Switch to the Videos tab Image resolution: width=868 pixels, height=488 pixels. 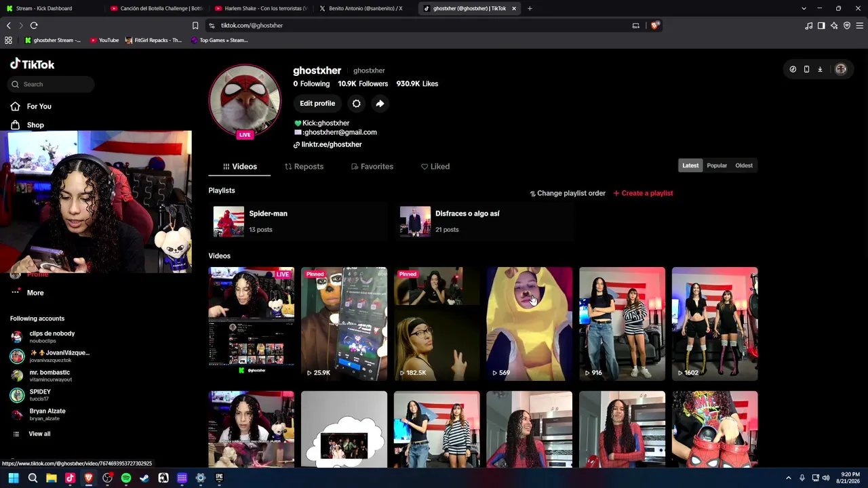click(x=239, y=167)
